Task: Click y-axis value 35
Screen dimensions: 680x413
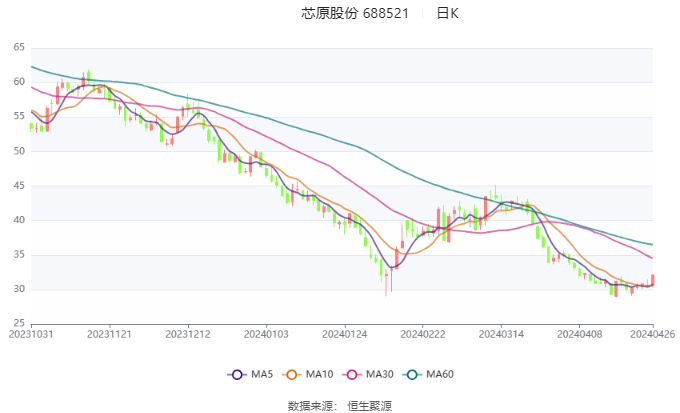Action: coord(19,254)
